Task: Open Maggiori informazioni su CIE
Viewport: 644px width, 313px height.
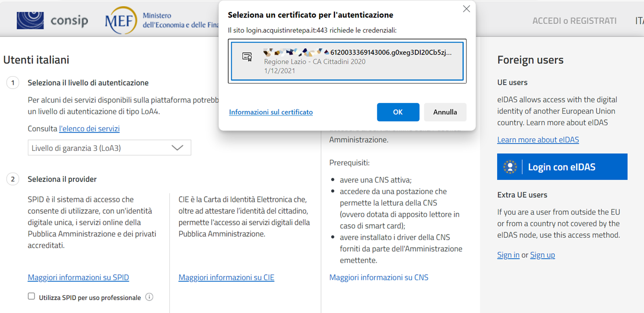Action: click(x=226, y=277)
